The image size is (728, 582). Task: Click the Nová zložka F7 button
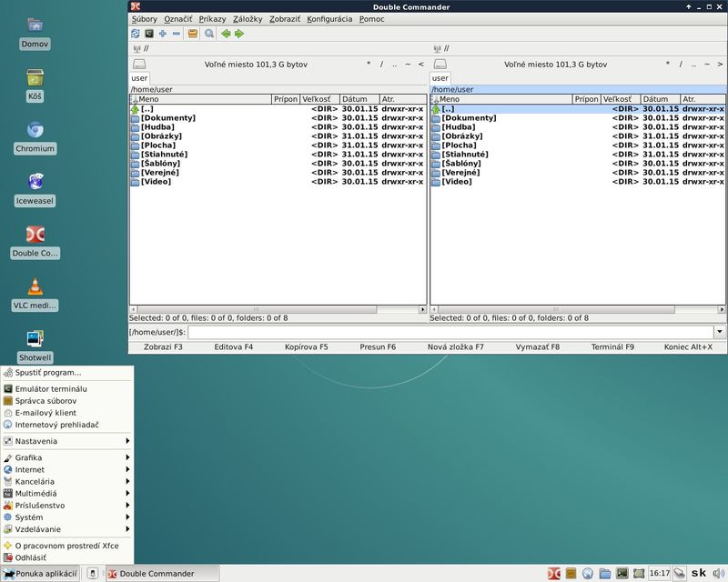[x=456, y=346]
